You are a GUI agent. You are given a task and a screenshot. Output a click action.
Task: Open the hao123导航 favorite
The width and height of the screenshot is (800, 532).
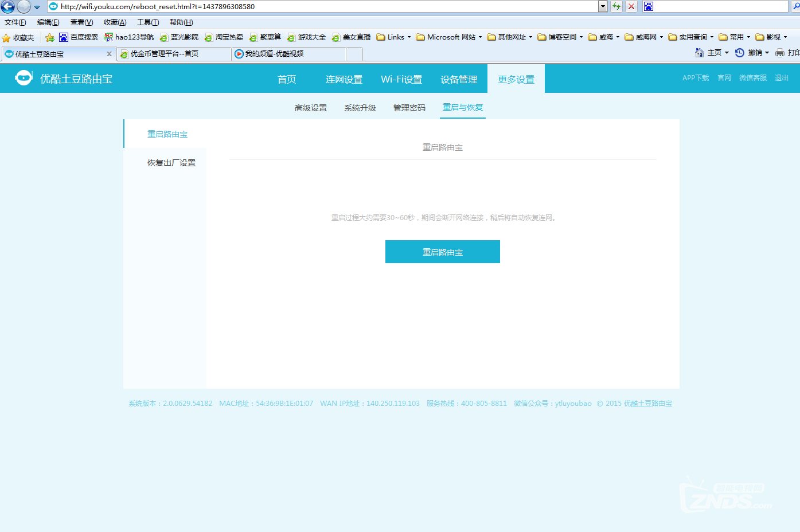pyautogui.click(x=129, y=37)
